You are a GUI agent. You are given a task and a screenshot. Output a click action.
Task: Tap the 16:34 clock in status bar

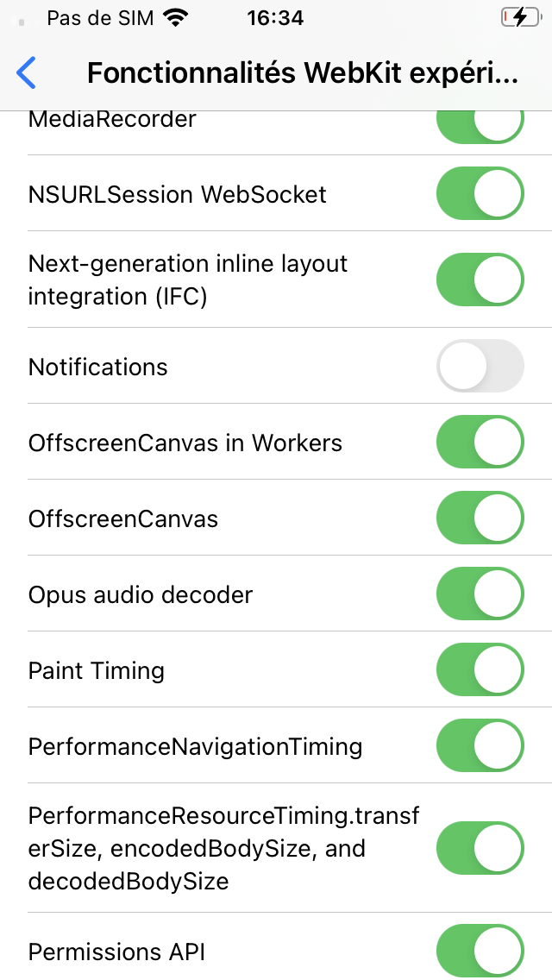275,18
